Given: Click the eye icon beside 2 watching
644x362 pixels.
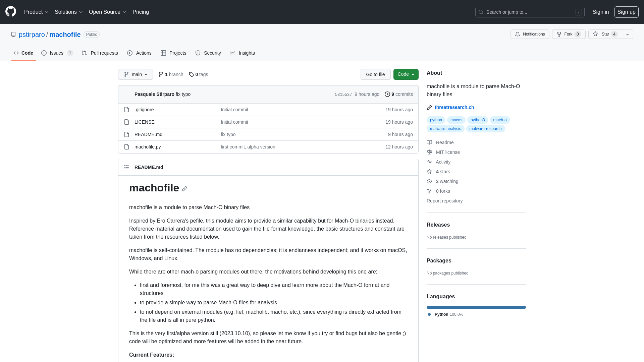Looking at the screenshot, I should (429, 181).
